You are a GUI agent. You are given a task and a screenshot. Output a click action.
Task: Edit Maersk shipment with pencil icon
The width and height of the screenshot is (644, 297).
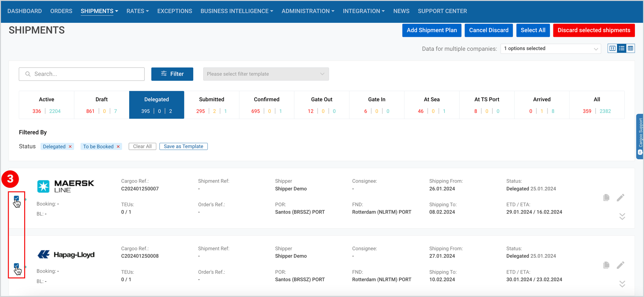pyautogui.click(x=621, y=198)
